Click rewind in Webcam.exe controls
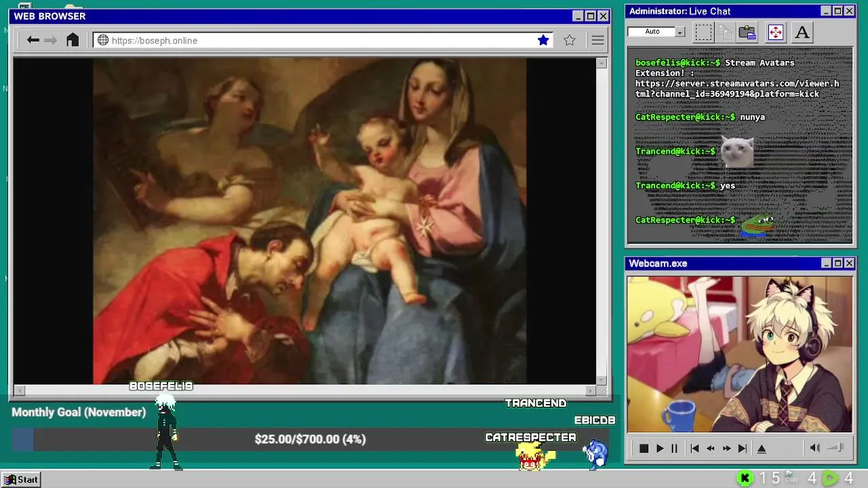868x488 pixels. click(711, 448)
